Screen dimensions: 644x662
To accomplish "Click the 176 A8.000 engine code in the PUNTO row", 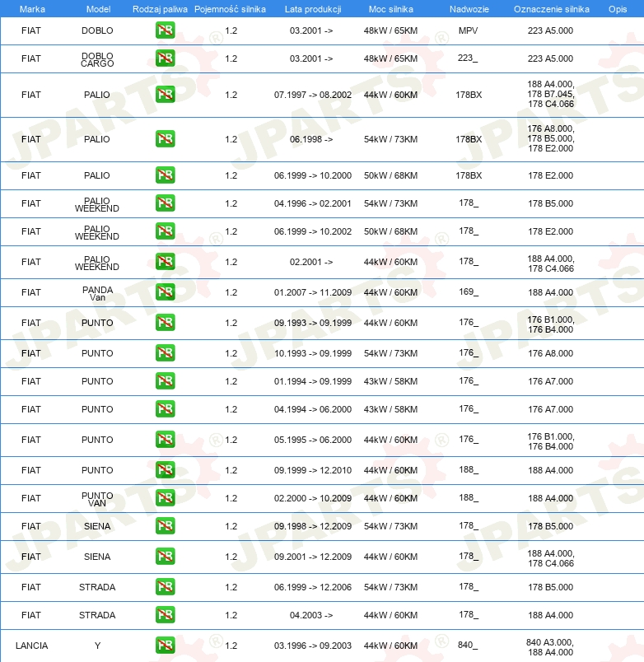I will pyautogui.click(x=551, y=353).
